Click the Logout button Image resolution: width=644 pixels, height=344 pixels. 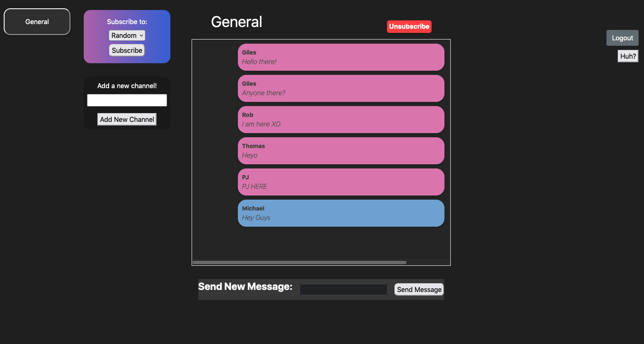(622, 37)
